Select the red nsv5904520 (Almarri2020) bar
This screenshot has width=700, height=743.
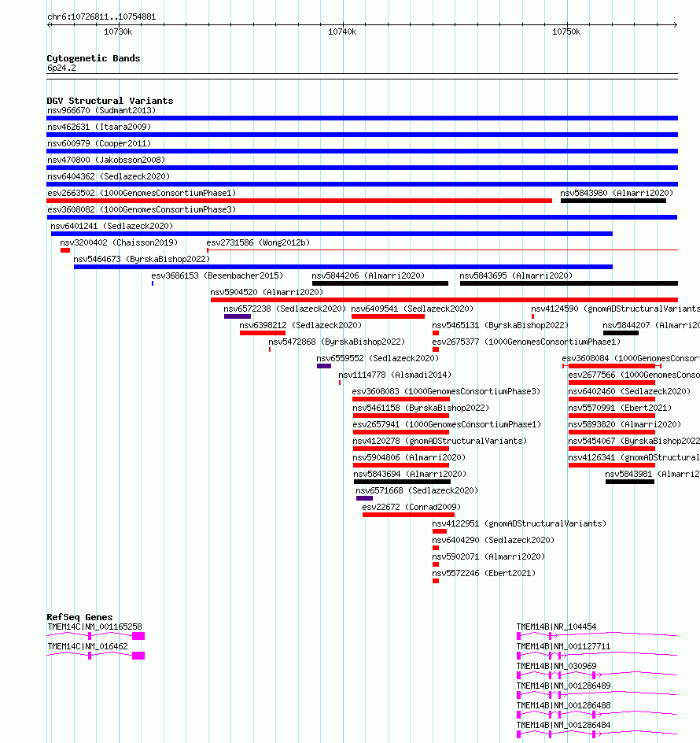pyautogui.click(x=444, y=300)
